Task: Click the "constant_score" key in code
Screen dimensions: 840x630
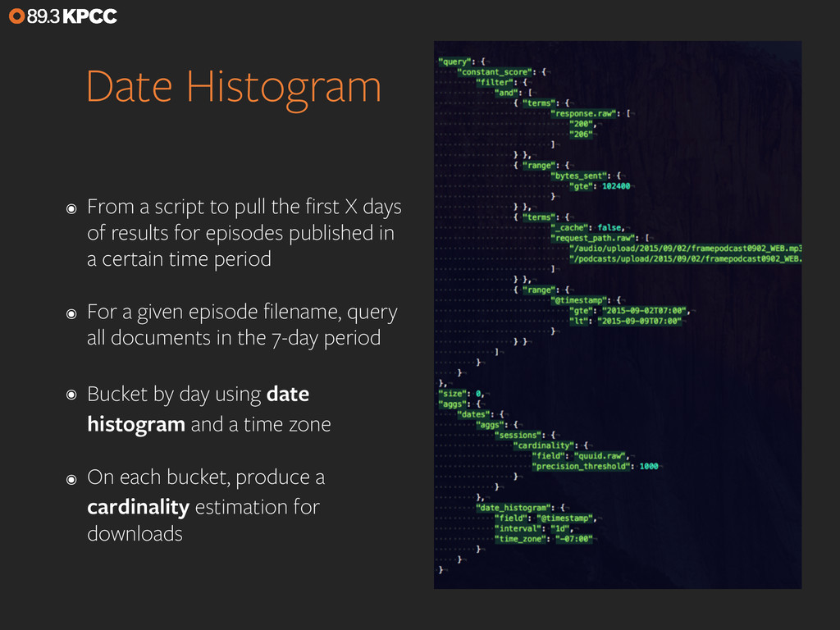Action: tap(495, 72)
